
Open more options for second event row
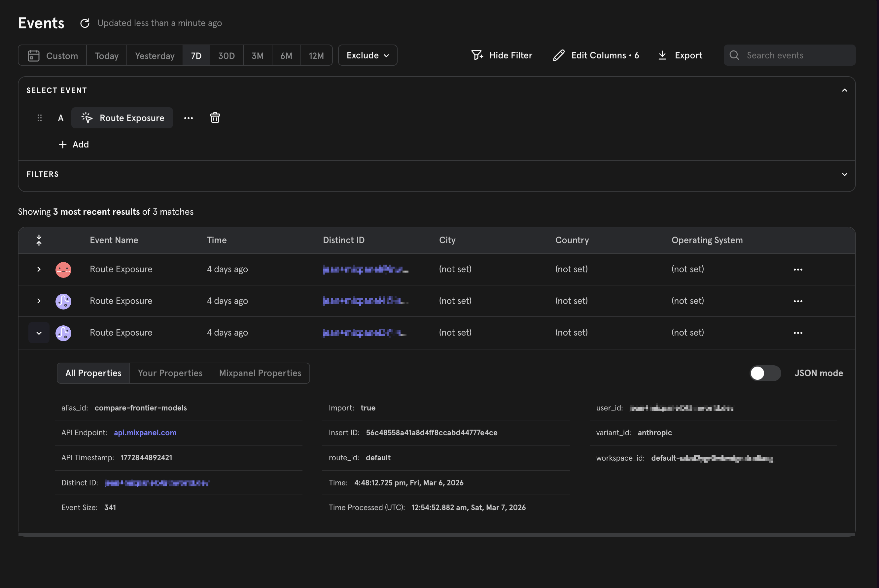click(x=797, y=301)
